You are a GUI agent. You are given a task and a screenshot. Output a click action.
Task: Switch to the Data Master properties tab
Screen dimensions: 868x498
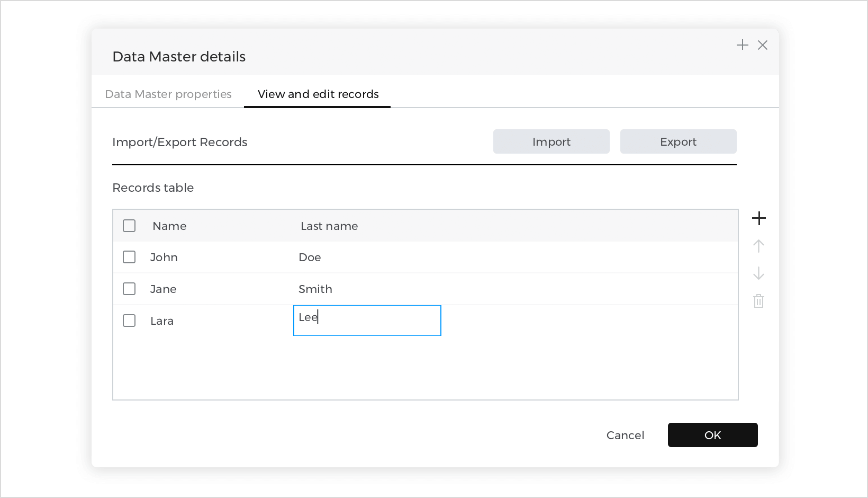[x=168, y=94]
